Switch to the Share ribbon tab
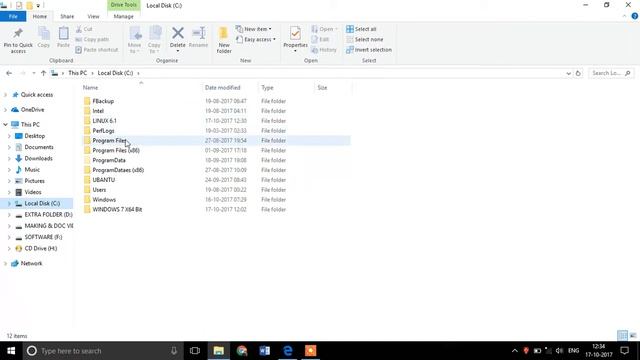 (x=67, y=16)
